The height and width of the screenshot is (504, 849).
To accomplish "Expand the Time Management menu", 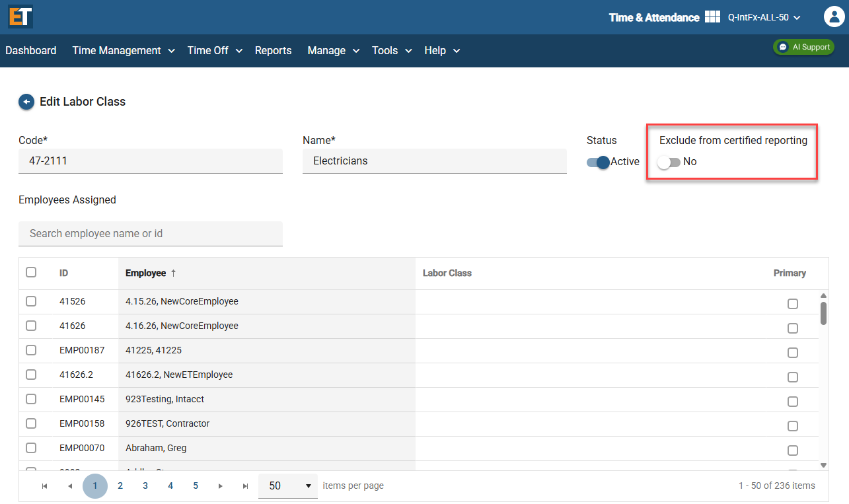I will [x=124, y=50].
